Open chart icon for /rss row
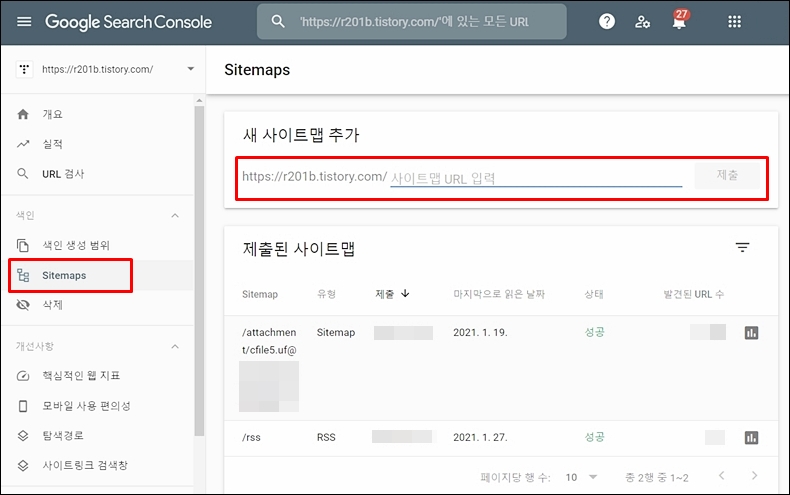The width and height of the screenshot is (790, 495). click(x=751, y=438)
